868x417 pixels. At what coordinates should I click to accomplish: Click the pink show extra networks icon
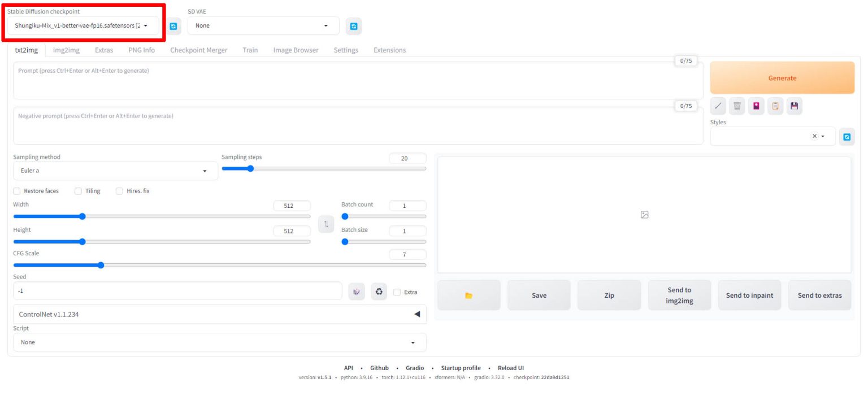click(x=756, y=106)
